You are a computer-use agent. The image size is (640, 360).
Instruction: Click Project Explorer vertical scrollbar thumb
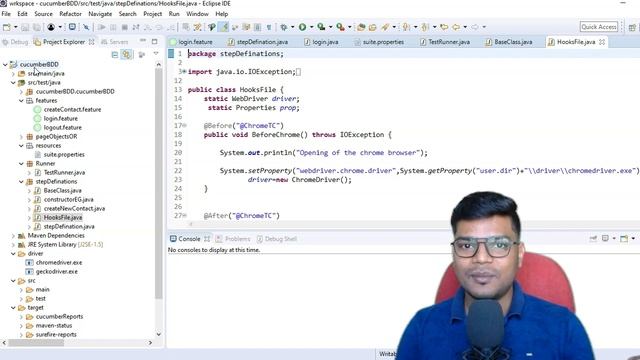point(159,184)
